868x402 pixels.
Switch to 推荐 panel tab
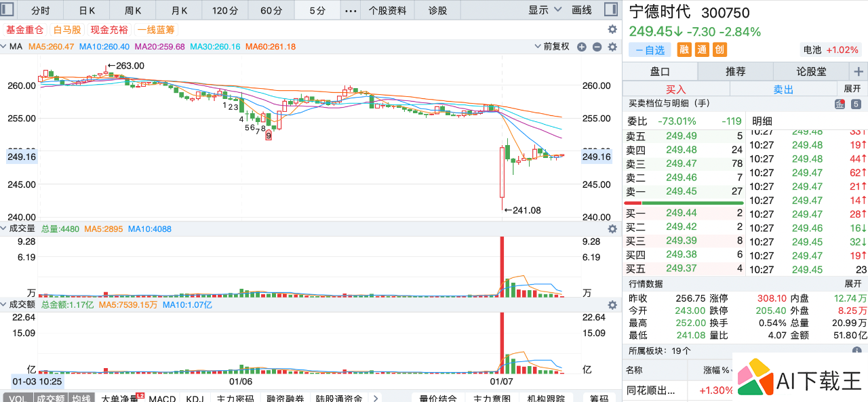tap(735, 71)
